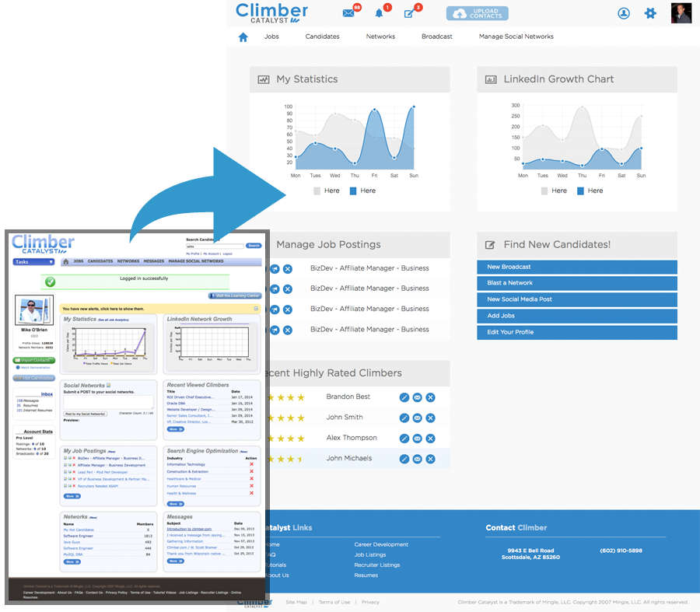700x612 pixels.
Task: Click the New Broadcast button
Action: (x=576, y=267)
